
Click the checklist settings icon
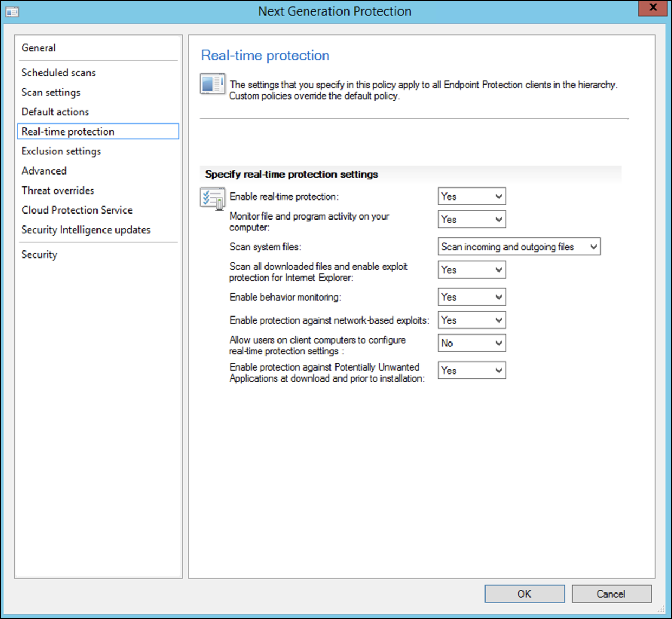pyautogui.click(x=212, y=198)
